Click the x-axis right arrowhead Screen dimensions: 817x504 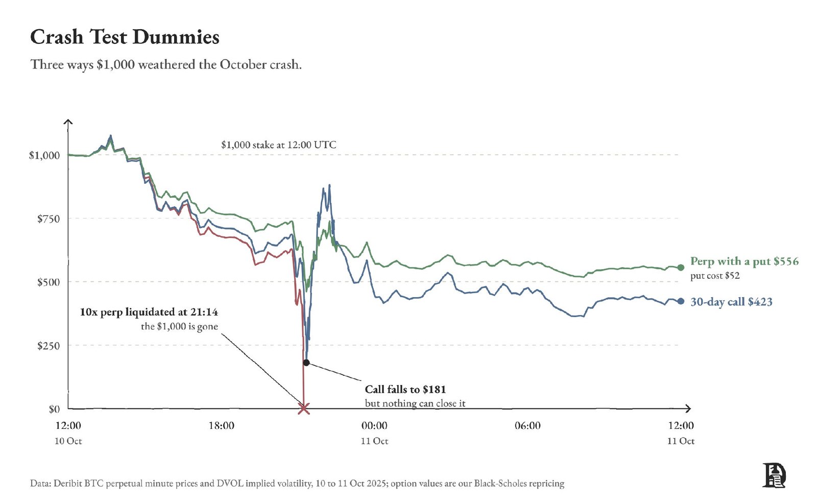point(687,409)
